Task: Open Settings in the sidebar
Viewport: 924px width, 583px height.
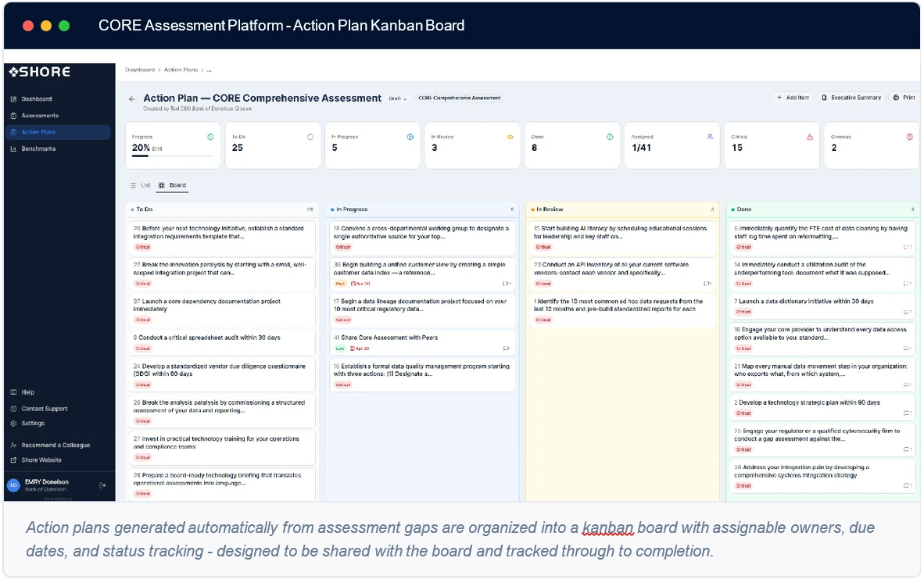Action: [x=32, y=424]
